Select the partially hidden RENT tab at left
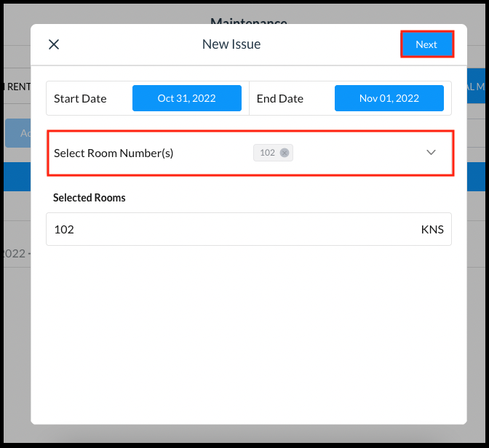 coord(16,87)
